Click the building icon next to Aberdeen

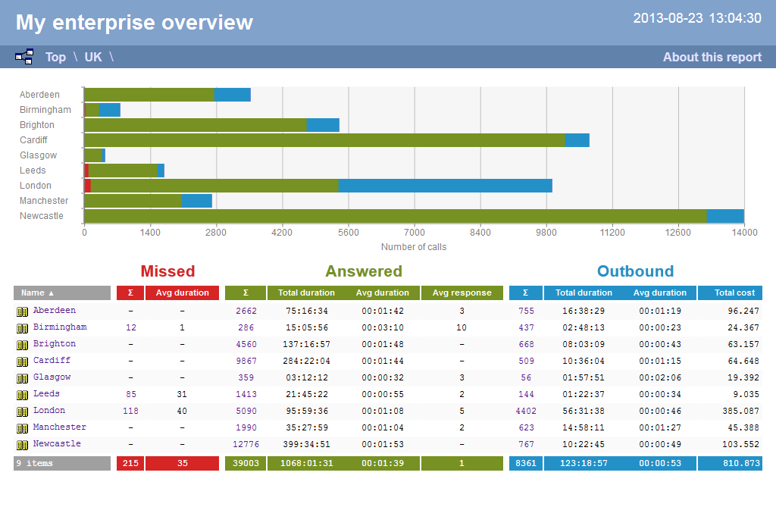(23, 310)
